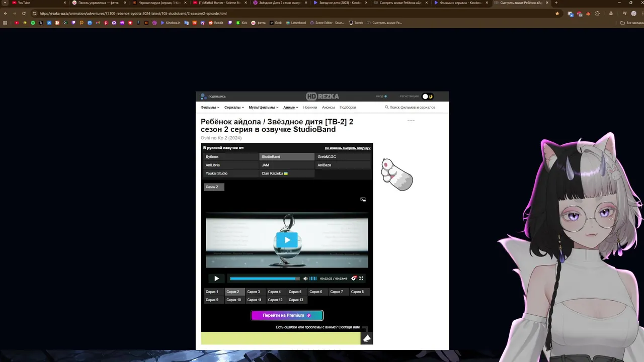This screenshot has height=362, width=644.
Task: Select the AniLibria voiceover
Action: coord(231,165)
